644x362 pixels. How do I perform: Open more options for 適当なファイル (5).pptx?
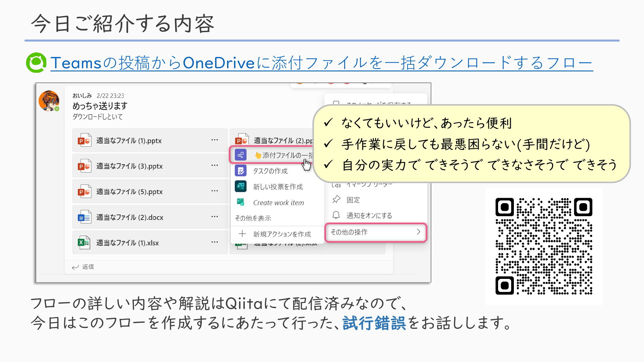tap(215, 191)
